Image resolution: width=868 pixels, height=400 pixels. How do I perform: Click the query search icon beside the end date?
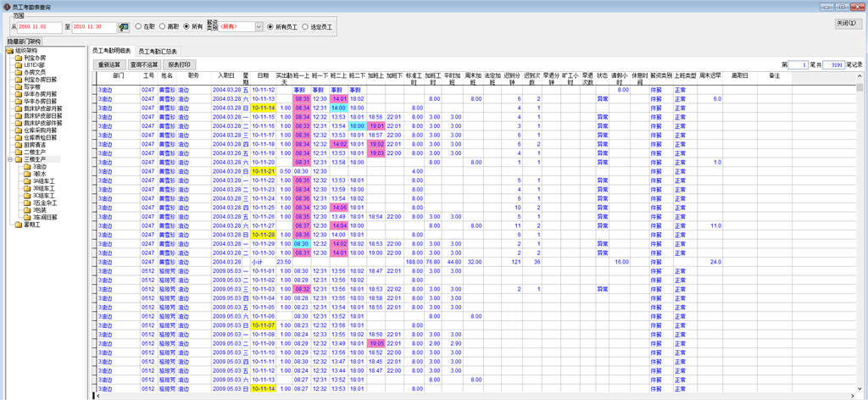pos(123,26)
